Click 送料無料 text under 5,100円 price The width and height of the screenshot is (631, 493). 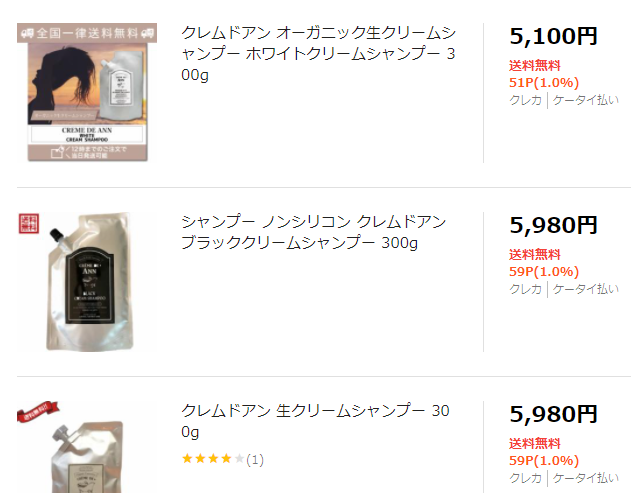point(535,65)
